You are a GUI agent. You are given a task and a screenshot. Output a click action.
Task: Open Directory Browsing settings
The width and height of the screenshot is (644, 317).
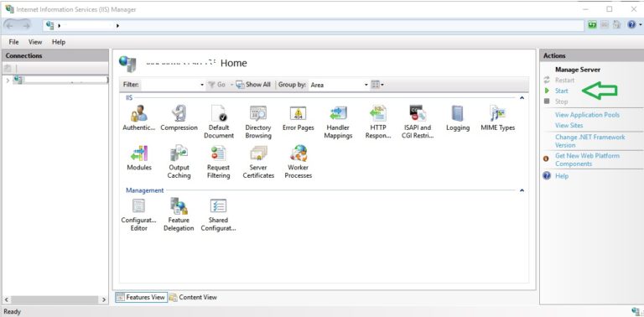tap(258, 122)
